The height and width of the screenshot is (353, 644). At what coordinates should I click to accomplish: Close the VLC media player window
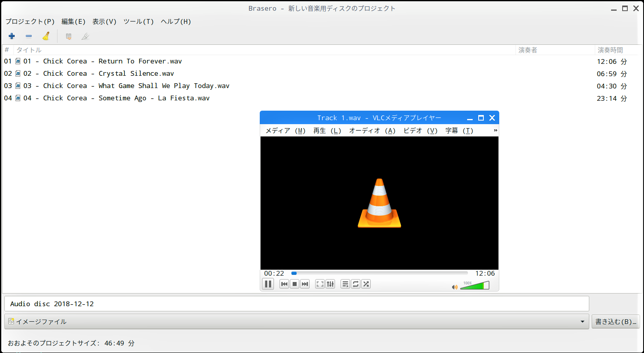[492, 118]
